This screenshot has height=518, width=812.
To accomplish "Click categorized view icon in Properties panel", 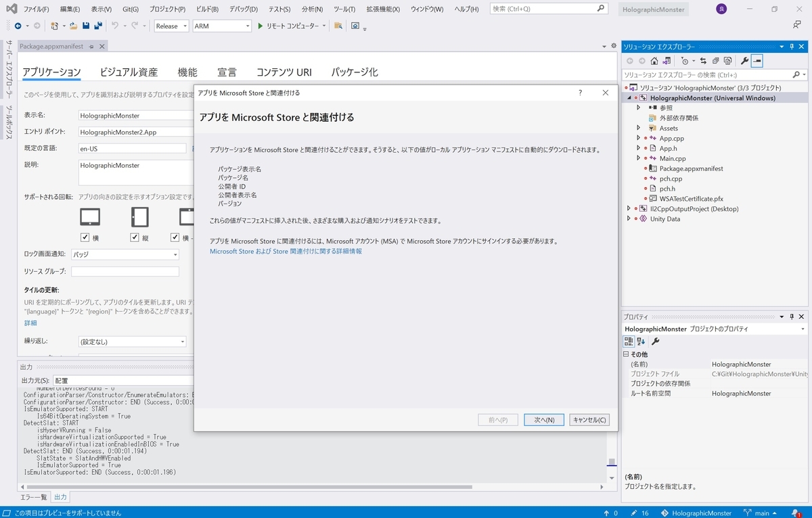I will [x=629, y=342].
